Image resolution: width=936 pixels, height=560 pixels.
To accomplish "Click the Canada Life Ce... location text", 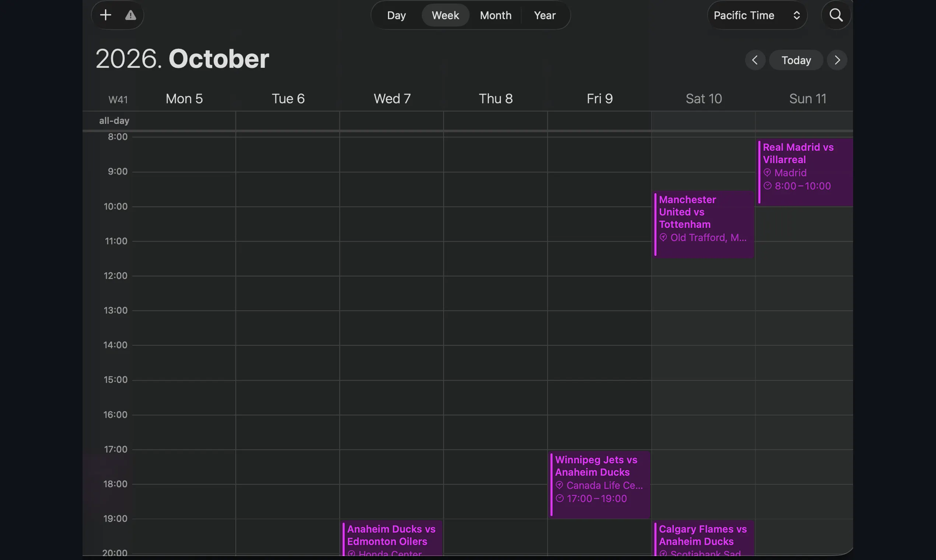I will [x=604, y=485].
